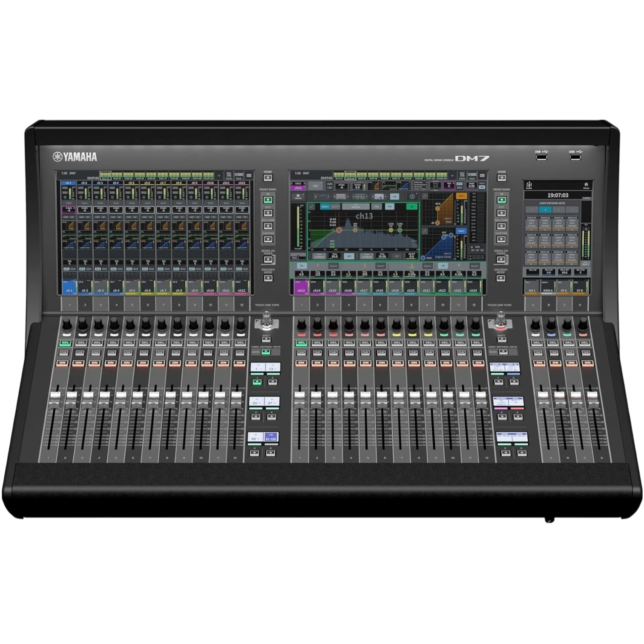Toggle green SEL key on left bay fader 1

point(65,342)
